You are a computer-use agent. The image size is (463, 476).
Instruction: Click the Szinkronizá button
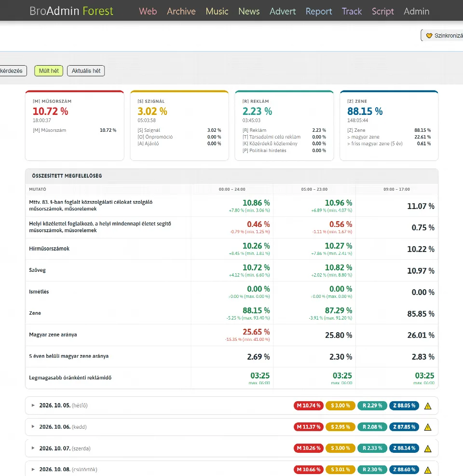(x=442, y=36)
